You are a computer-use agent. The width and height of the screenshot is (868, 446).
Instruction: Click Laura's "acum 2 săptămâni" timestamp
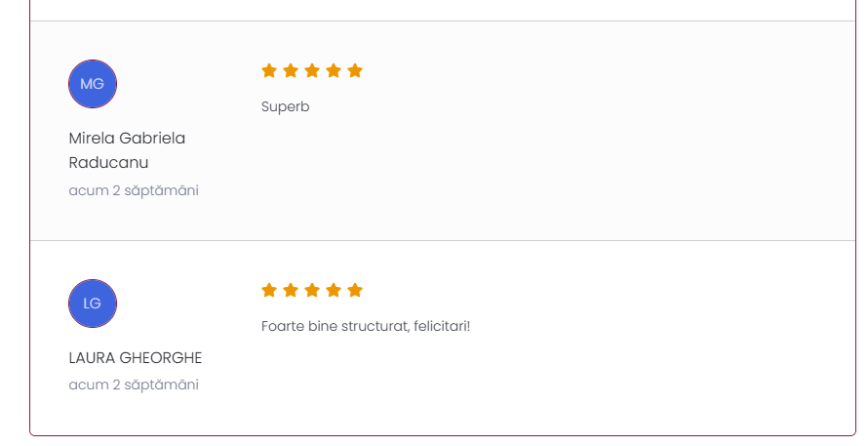[x=134, y=385]
